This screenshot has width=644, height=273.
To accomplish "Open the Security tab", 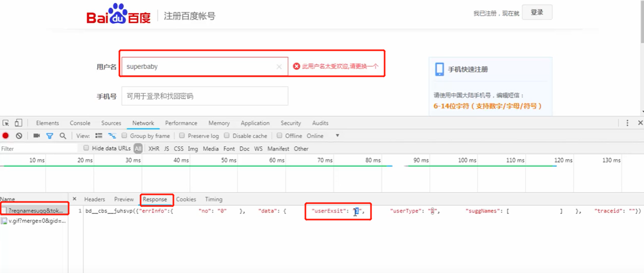I will click(291, 123).
